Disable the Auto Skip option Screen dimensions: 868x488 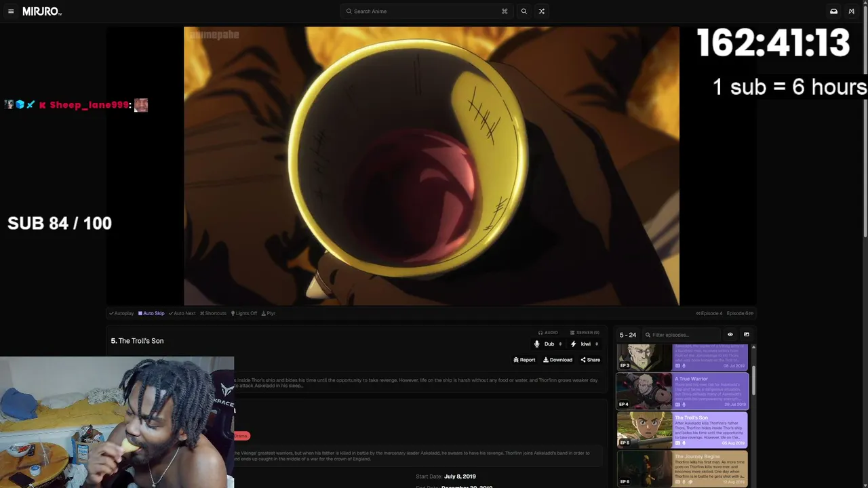(151, 313)
